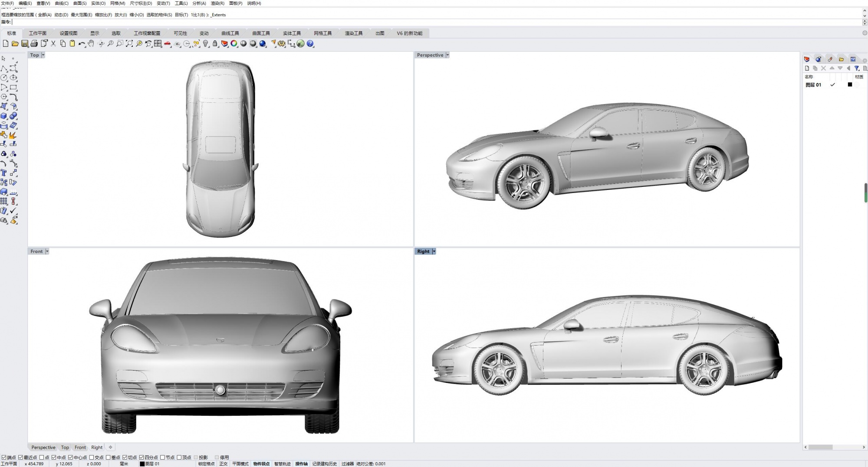Viewport: 868px width, 467px height.
Task: Toggle the 中点 midpoint osnap checkbox
Action: [54, 457]
